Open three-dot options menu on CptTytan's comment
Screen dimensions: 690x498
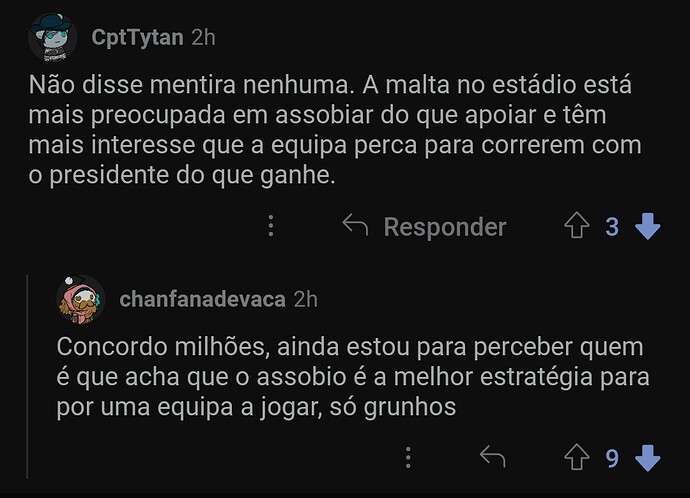coord(270,227)
